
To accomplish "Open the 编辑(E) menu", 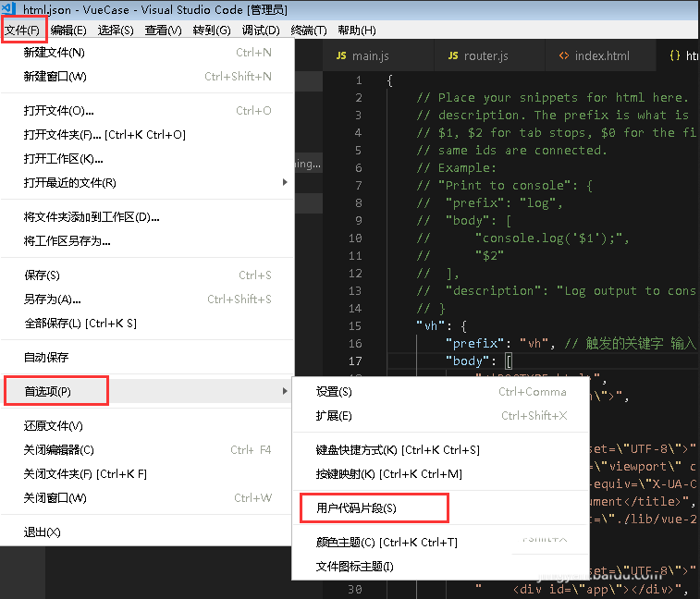I will (68, 31).
